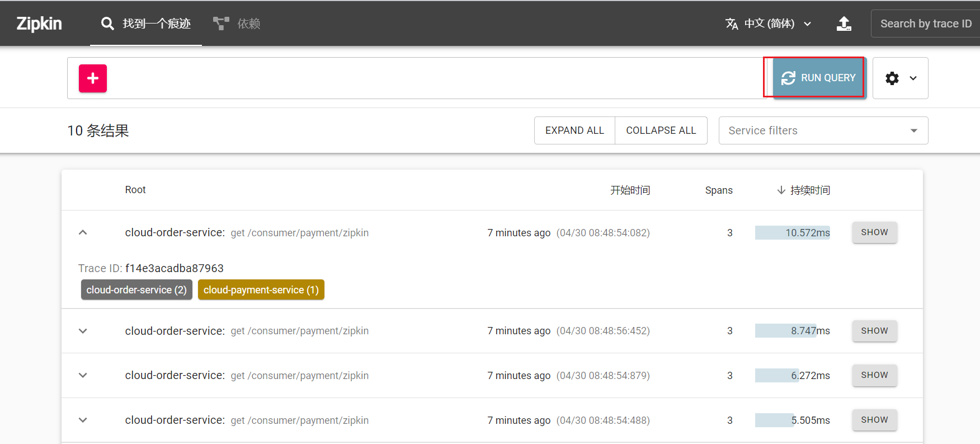
Task: Click the 10.572ms duration bar
Action: pyautogui.click(x=793, y=232)
